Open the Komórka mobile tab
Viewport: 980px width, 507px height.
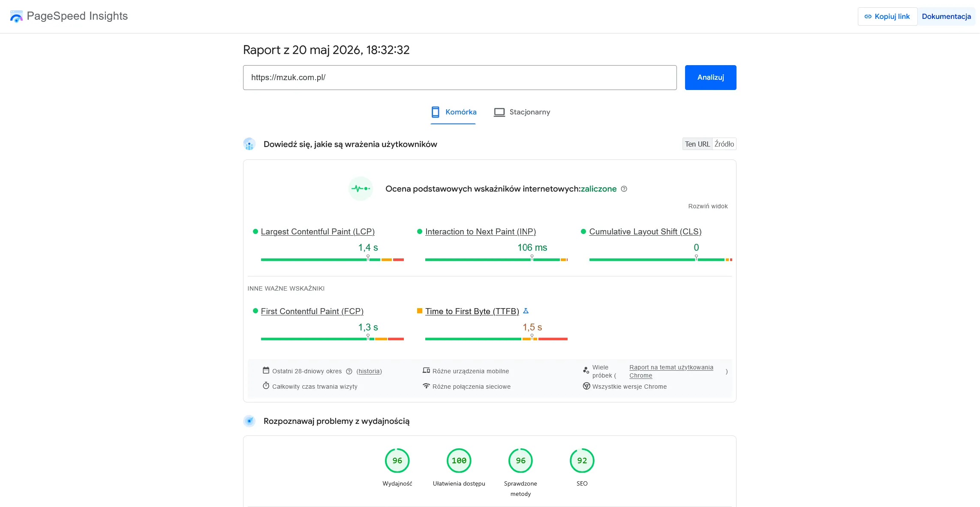click(x=453, y=112)
